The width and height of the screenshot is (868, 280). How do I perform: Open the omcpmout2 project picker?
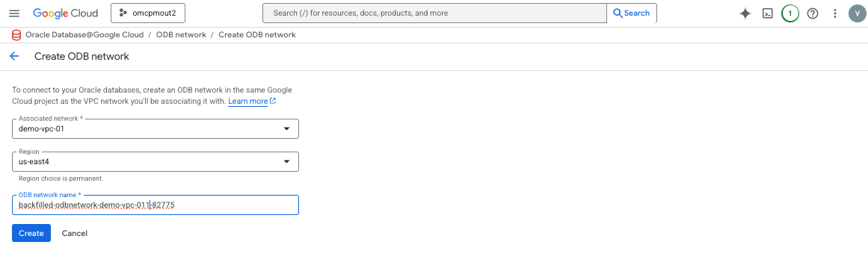pos(148,13)
